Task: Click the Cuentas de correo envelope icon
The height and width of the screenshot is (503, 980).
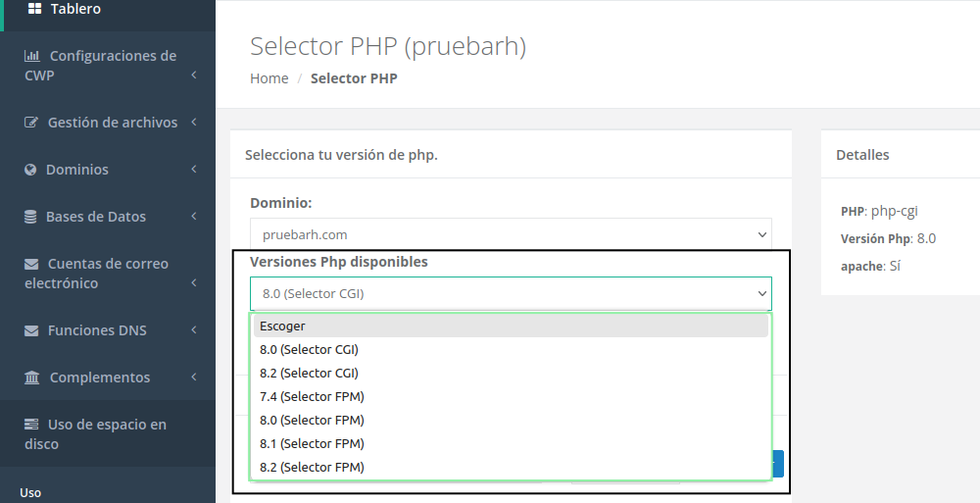Action: (31, 264)
